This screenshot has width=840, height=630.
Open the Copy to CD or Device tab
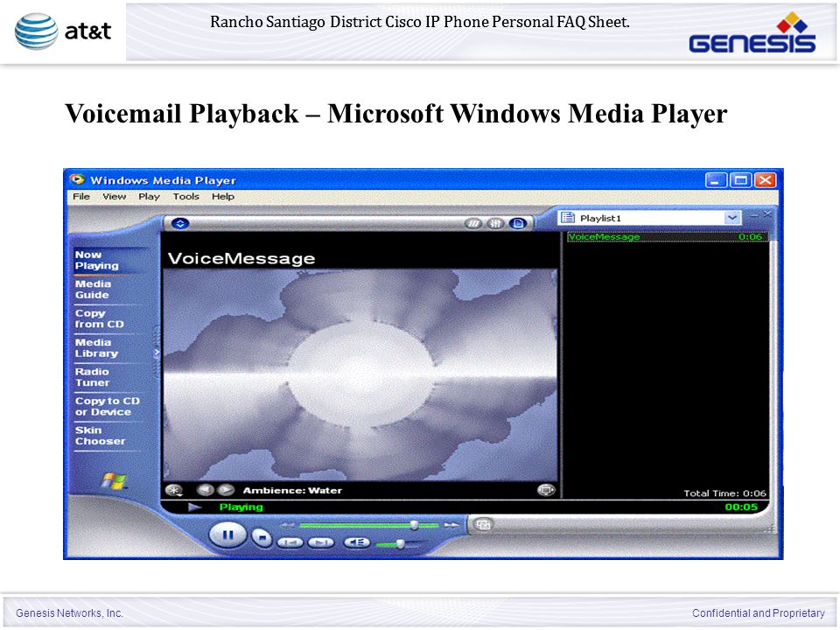coord(107,406)
